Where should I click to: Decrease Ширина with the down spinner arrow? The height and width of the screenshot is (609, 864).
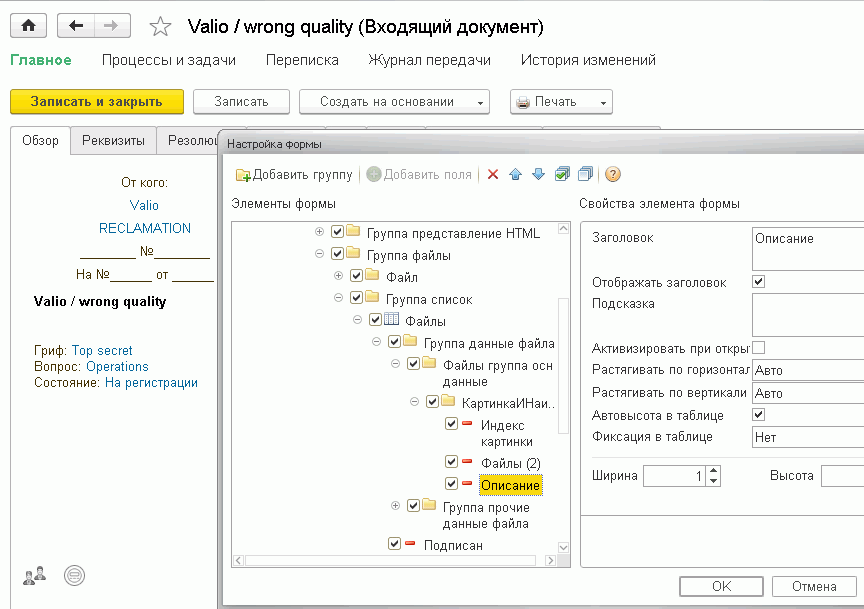(x=714, y=481)
